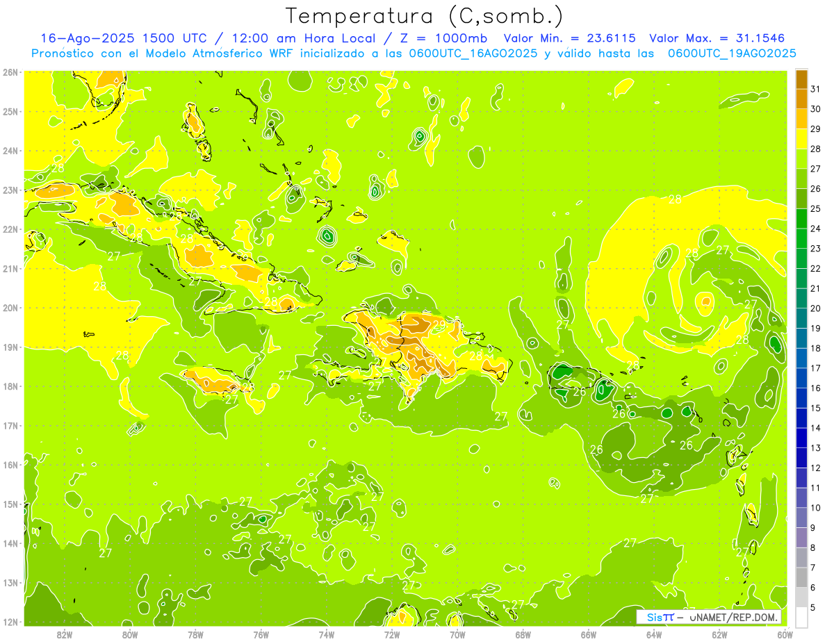Click the 66W longitude axis label

click(588, 634)
